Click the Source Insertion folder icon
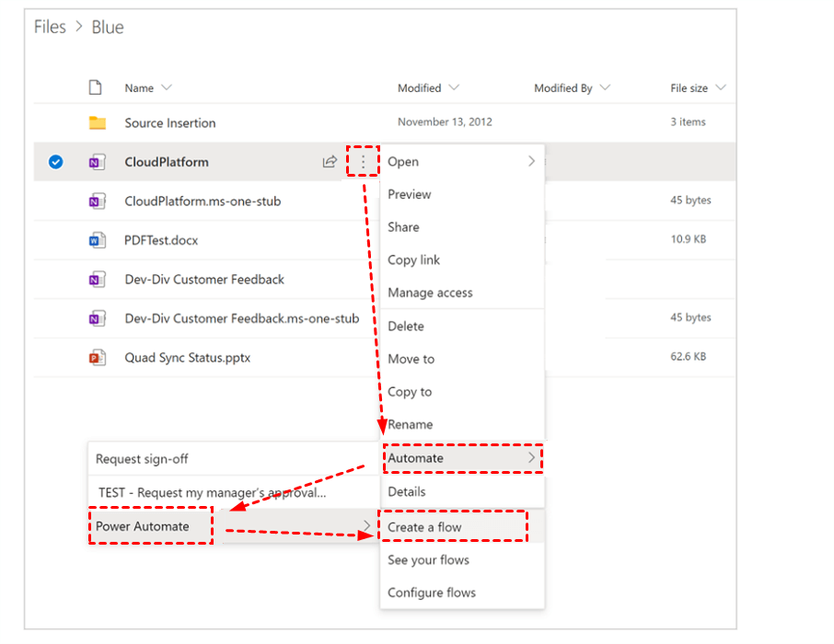Viewport: 834px width, 644px height. pyautogui.click(x=98, y=123)
